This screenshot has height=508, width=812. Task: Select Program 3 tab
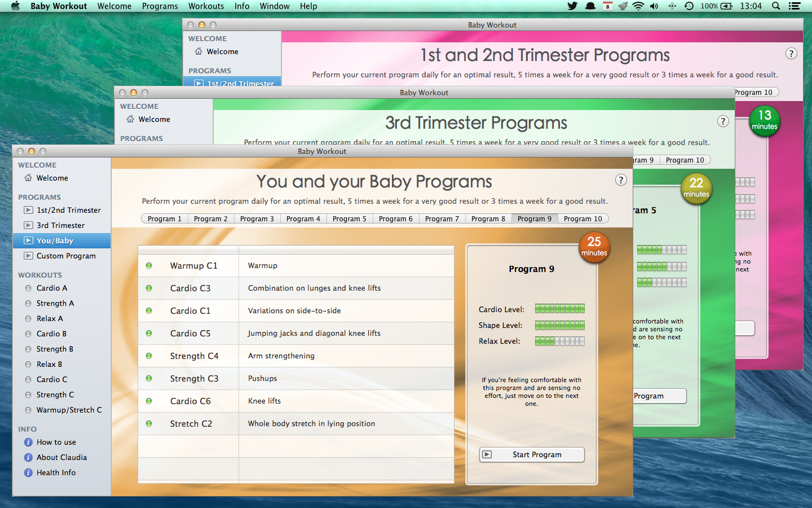coord(257,219)
